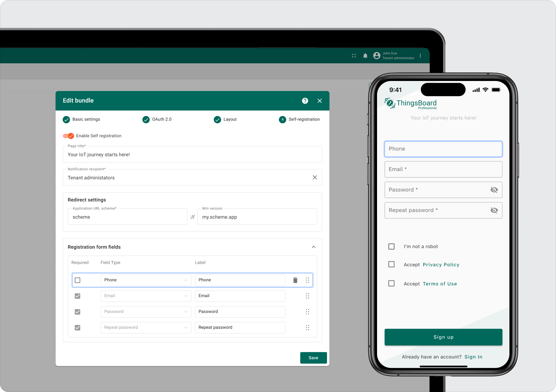Click the Page title input field
Viewport: 556px width, 392px height.
[x=192, y=155]
